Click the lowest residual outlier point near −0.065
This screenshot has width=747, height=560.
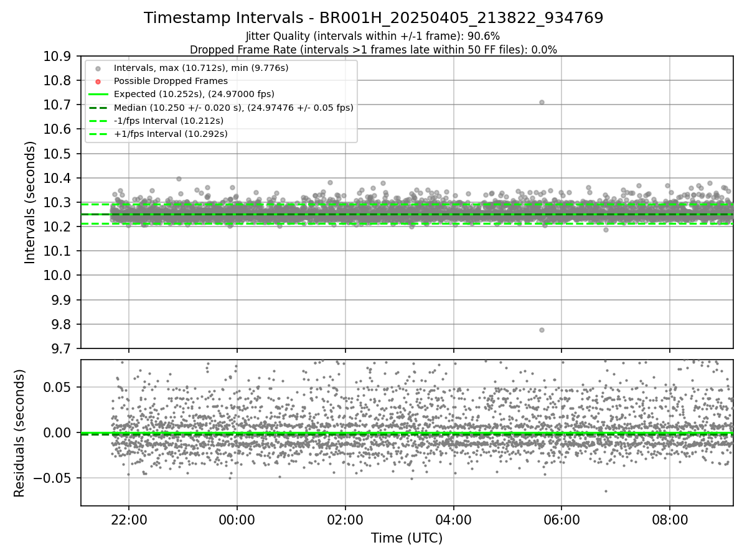click(606, 491)
